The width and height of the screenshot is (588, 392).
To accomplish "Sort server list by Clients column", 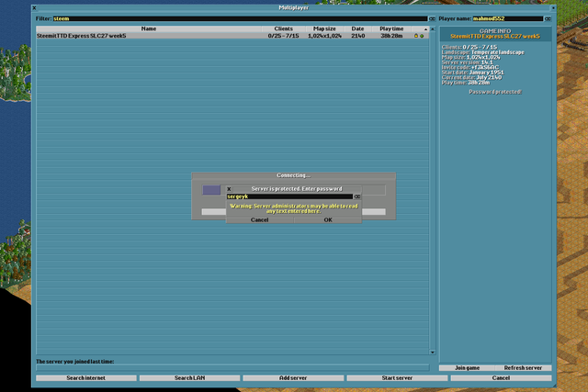I will (284, 28).
